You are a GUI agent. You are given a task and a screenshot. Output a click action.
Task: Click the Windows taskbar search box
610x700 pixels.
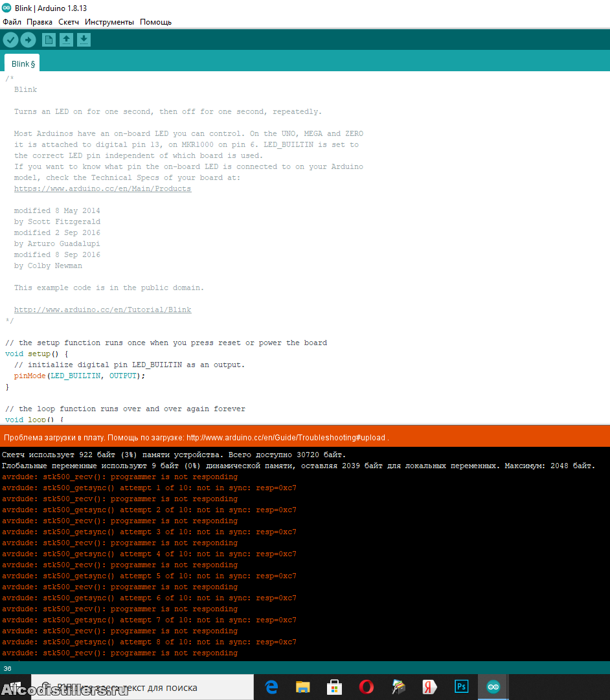coord(143,688)
